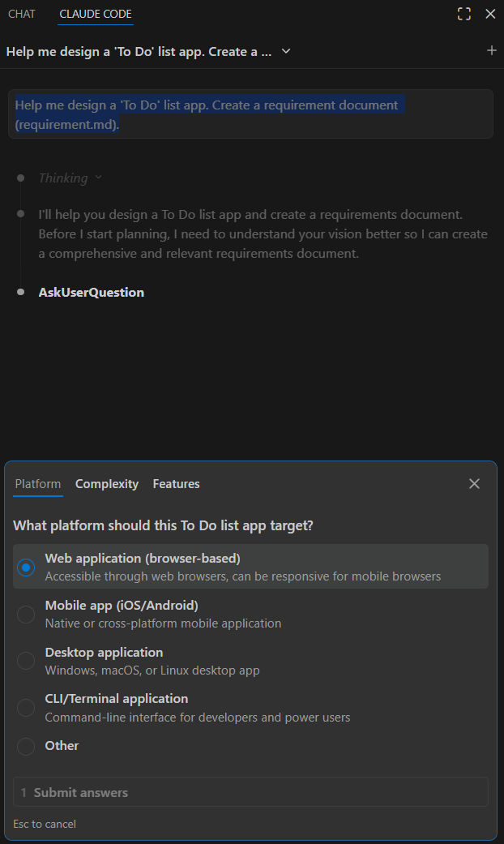Select Web application (browser-based) radio option
The height and width of the screenshot is (844, 504).
pos(26,568)
